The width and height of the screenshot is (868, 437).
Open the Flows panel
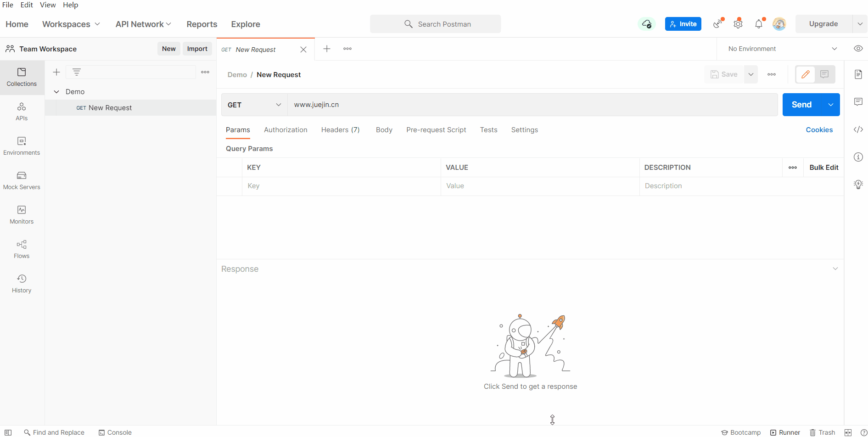[x=22, y=248]
